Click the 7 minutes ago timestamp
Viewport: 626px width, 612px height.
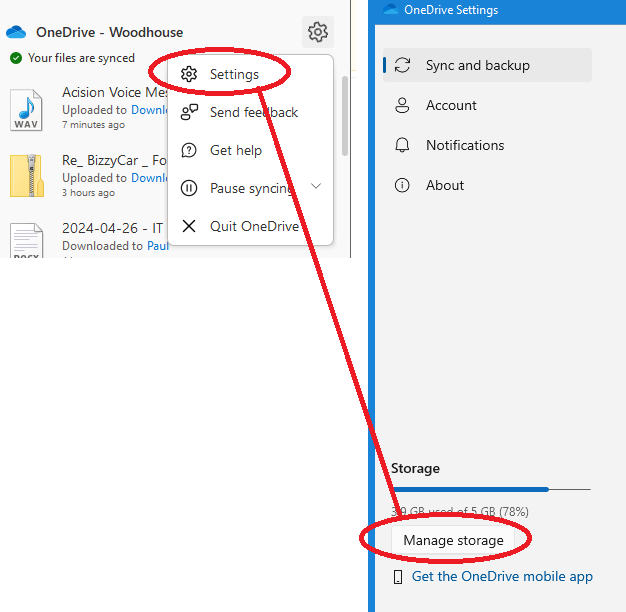(93, 125)
